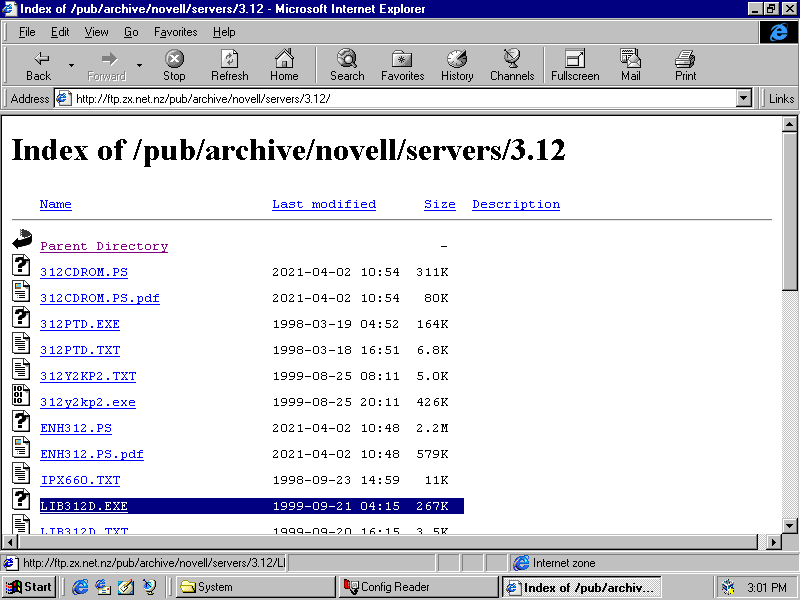Click the vertical scrollbar down arrow
Image resolution: width=800 pixels, height=600 pixels.
point(789,526)
